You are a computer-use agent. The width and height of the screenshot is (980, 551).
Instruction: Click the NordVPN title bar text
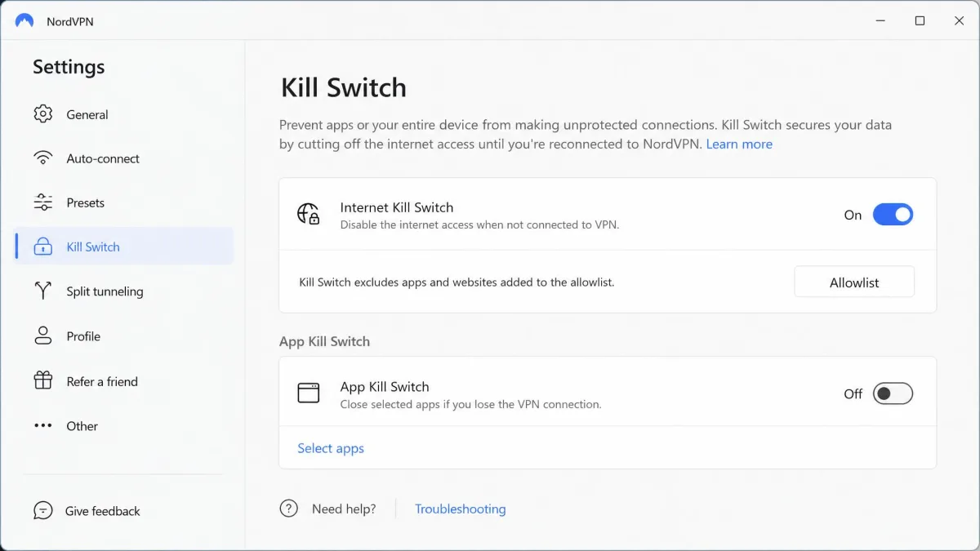coord(70,22)
